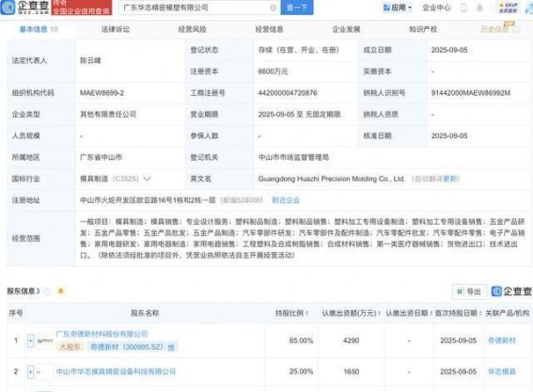Sort by 持股比例 column header
The height and width of the screenshot is (392, 533).
pos(292,313)
